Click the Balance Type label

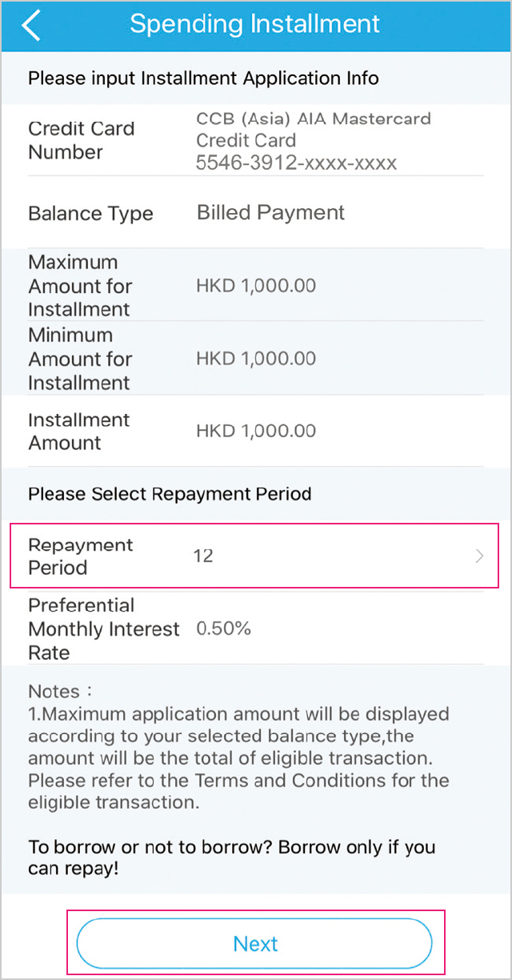click(90, 214)
